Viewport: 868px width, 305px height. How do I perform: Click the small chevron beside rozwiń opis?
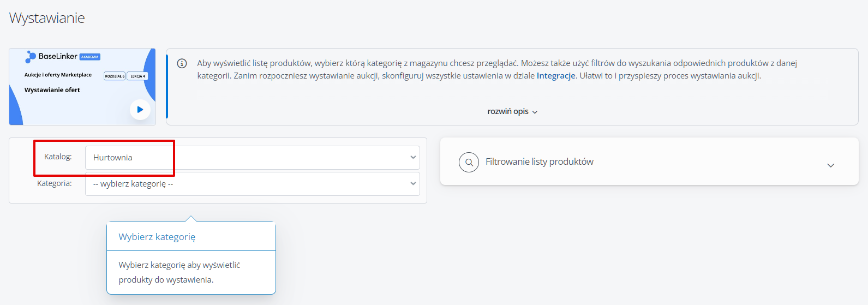pos(535,112)
